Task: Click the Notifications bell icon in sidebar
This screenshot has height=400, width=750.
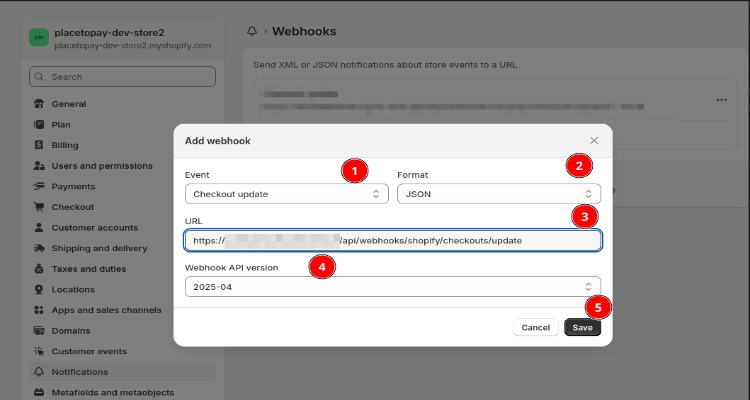Action: click(x=39, y=371)
